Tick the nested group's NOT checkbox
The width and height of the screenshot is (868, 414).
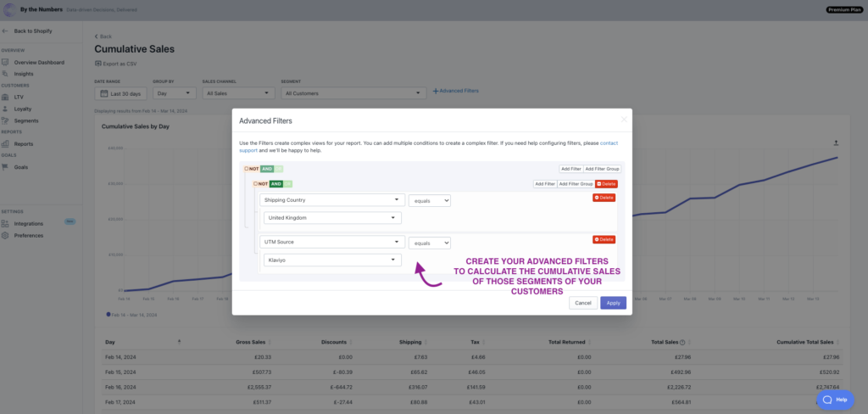(x=256, y=183)
